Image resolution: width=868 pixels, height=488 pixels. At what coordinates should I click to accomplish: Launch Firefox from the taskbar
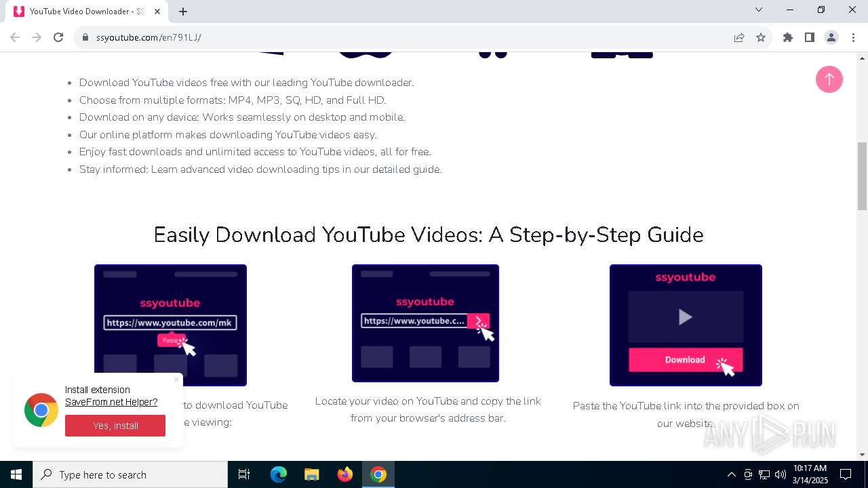[x=345, y=474]
